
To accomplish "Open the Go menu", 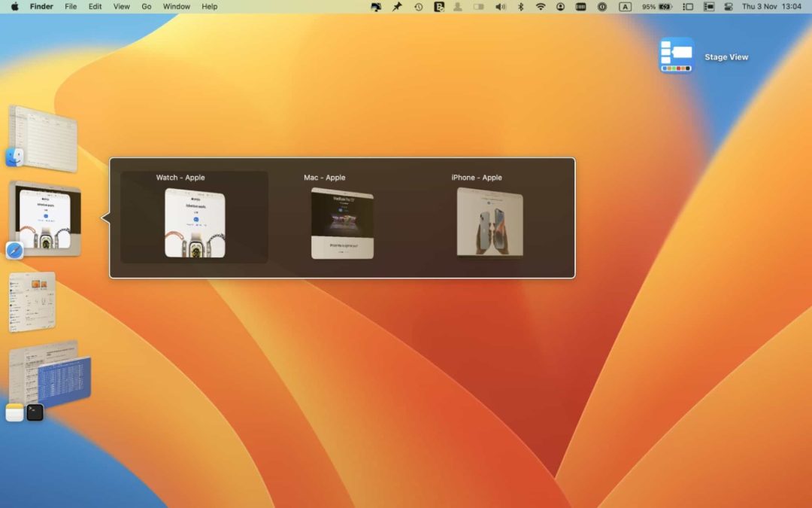I will point(146,7).
